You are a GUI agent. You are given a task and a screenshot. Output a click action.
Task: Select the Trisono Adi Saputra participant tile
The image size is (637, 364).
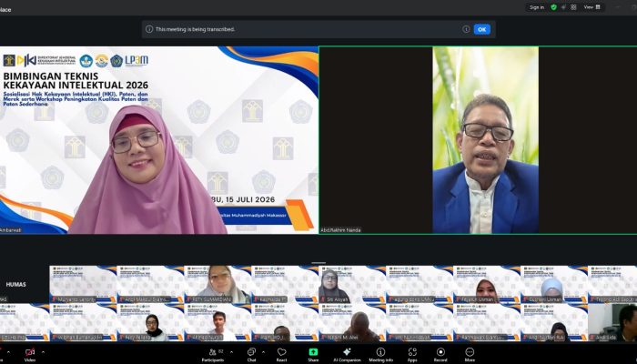(612, 284)
